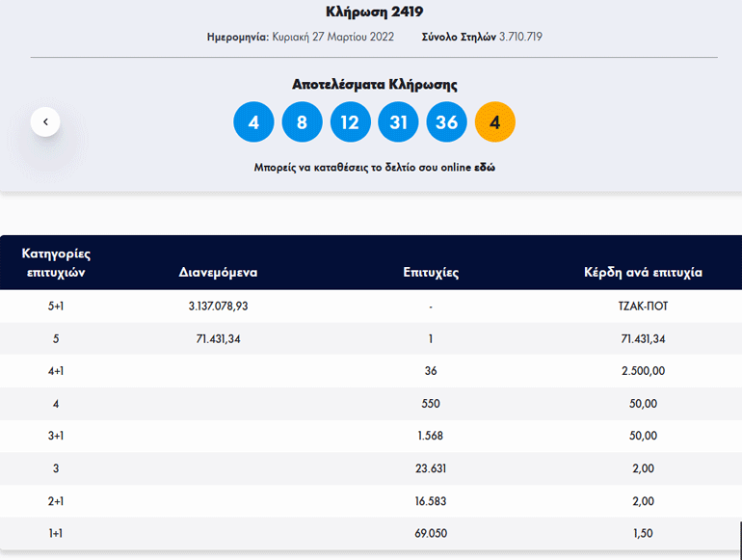Click the 3.137.078,93 distributed amount
742x560 pixels.
click(x=219, y=307)
